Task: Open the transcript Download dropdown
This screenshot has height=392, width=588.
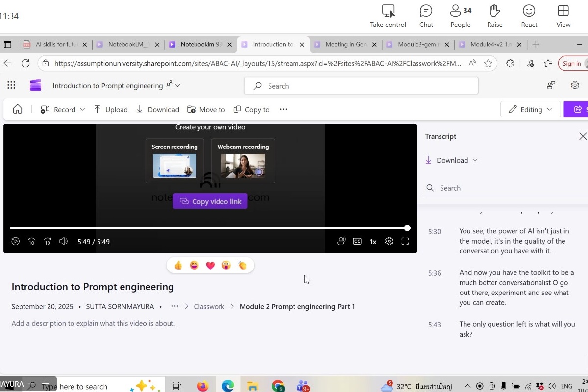Action: [452, 160]
